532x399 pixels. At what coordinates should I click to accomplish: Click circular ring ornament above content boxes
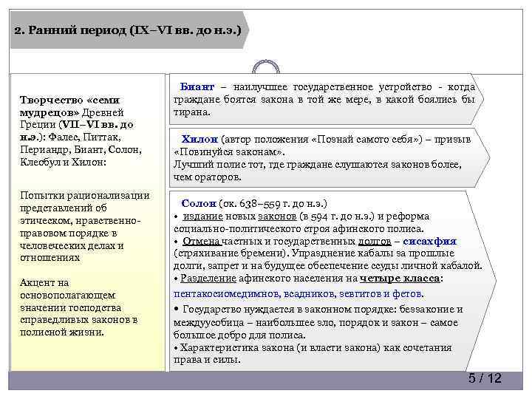click(x=266, y=66)
